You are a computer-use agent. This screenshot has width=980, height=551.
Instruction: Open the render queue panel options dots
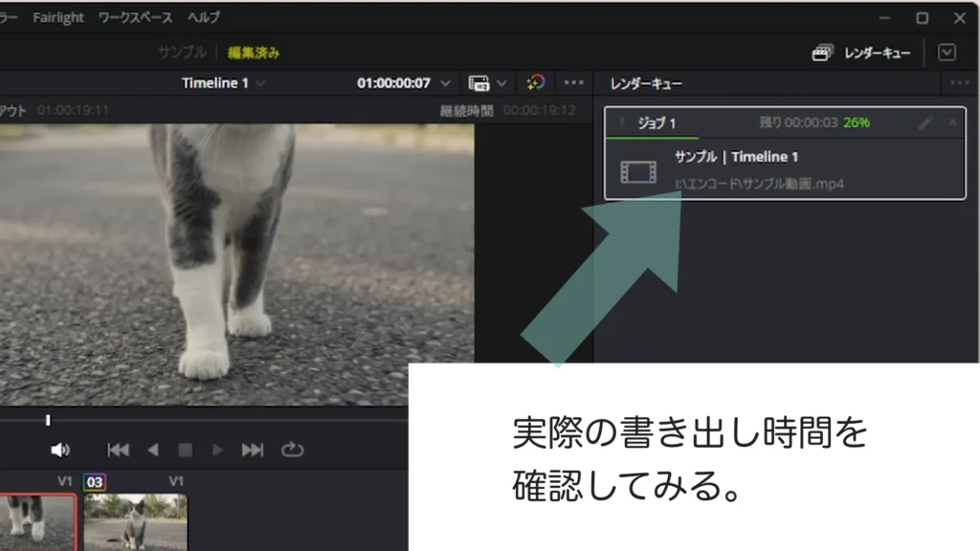[x=959, y=82]
